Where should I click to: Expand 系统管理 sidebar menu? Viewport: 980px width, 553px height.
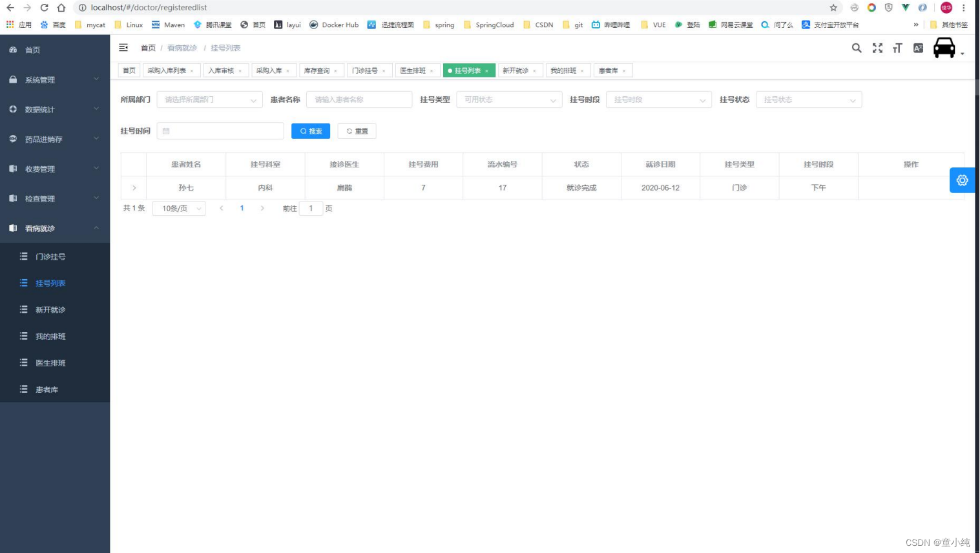click(55, 79)
